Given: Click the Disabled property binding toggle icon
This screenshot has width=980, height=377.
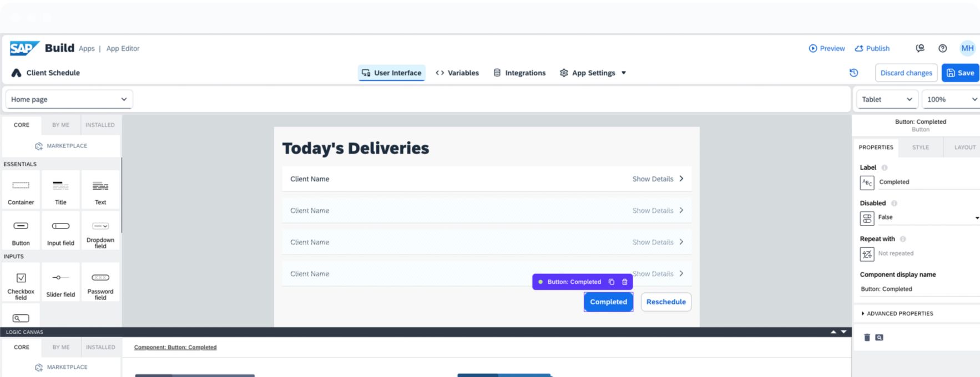Looking at the screenshot, I should (867, 218).
